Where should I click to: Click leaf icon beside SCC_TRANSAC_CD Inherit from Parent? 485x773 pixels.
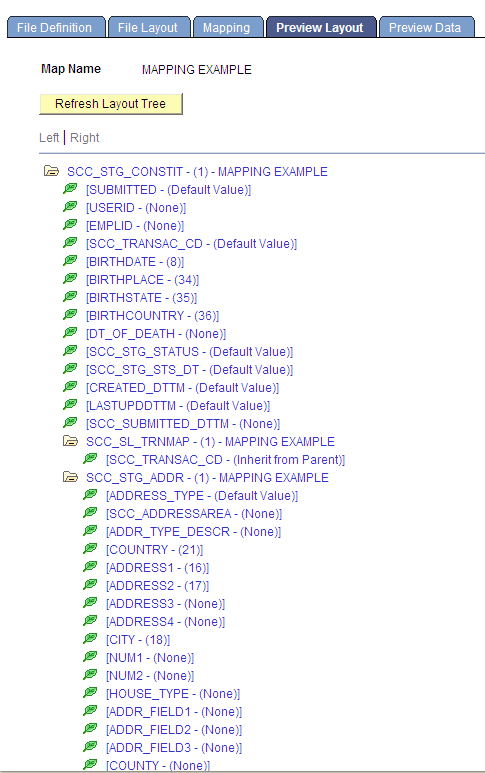90,458
